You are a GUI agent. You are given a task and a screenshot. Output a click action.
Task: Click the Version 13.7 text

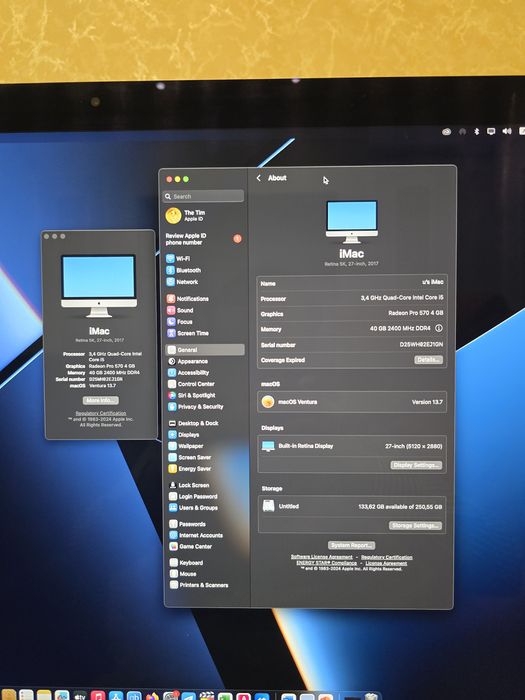pyautogui.click(x=427, y=402)
